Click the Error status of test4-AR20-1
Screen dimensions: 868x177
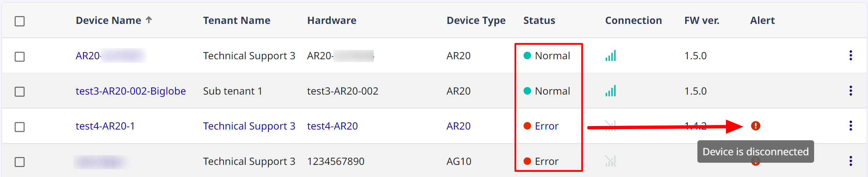(x=546, y=126)
